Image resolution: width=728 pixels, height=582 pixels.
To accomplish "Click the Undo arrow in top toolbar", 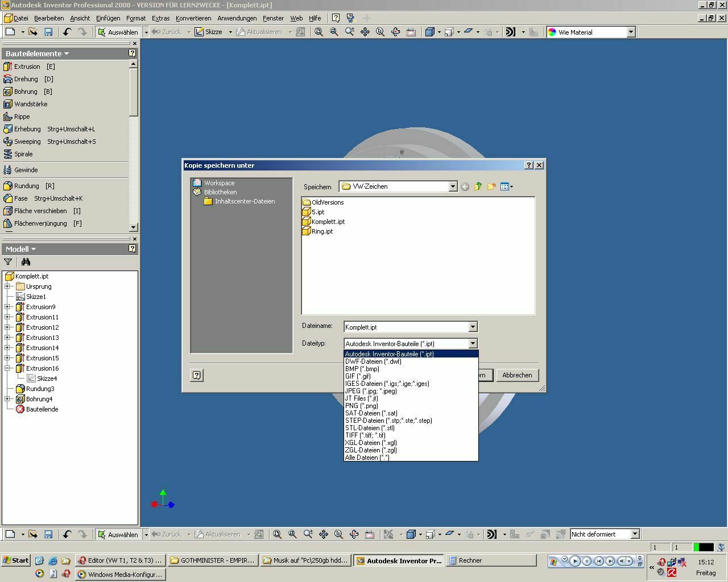I will 67,32.
